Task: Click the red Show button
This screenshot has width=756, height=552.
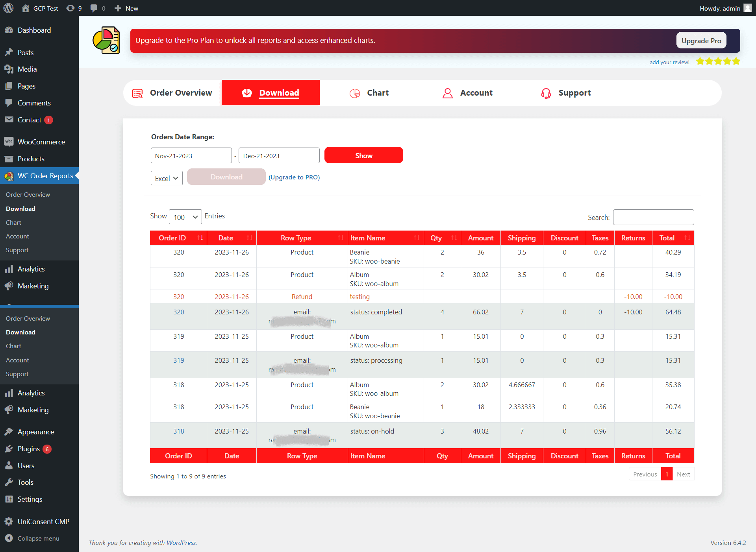Action: [363, 155]
